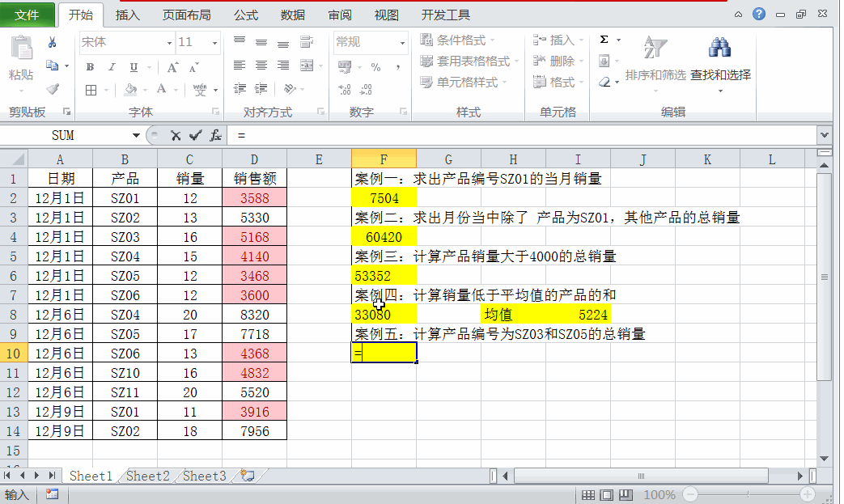Switch to the 审阅 Review tab
Viewport: 844px width, 504px height.
(340, 15)
